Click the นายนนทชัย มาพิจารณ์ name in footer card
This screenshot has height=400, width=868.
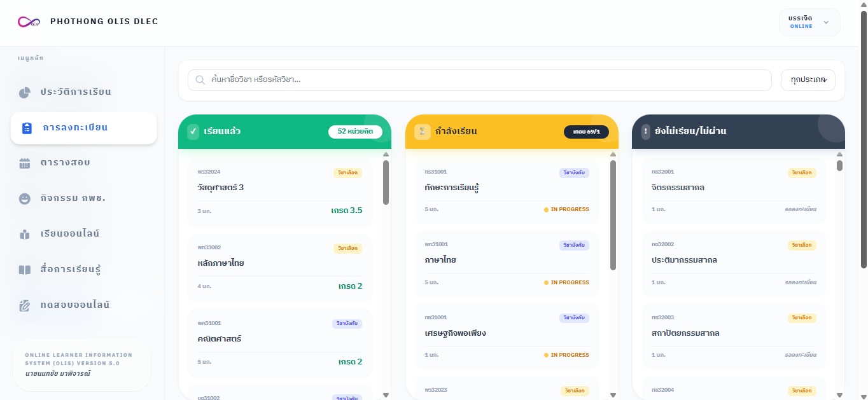[58, 373]
